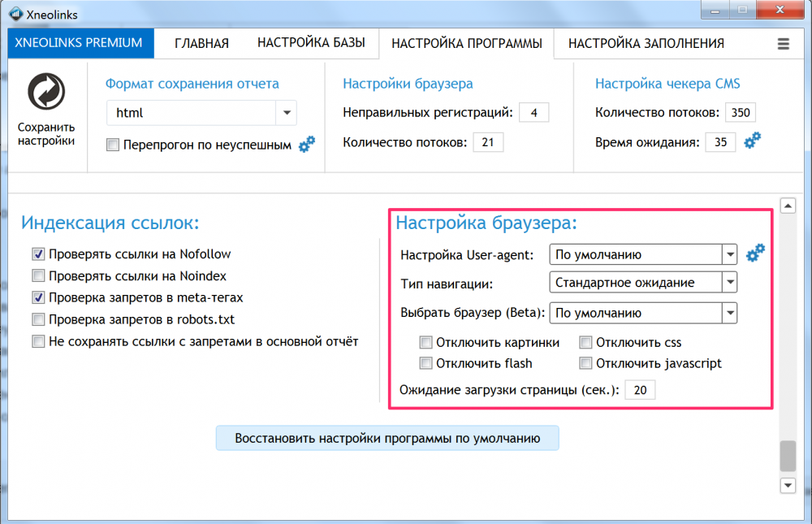Expand the Тип навигации dropdown
This screenshot has height=524, width=812.
pyautogui.click(x=643, y=283)
